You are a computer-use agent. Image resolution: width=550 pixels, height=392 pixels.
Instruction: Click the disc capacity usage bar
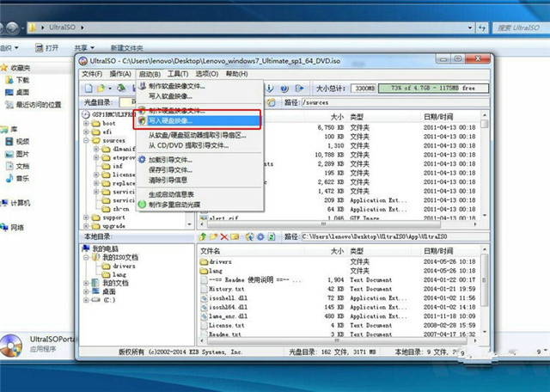425,88
